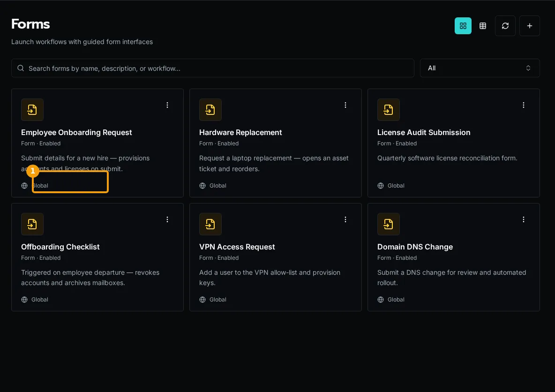The image size is (555, 392).
Task: Launch the Offboarding Checklist form
Action: coord(60,247)
